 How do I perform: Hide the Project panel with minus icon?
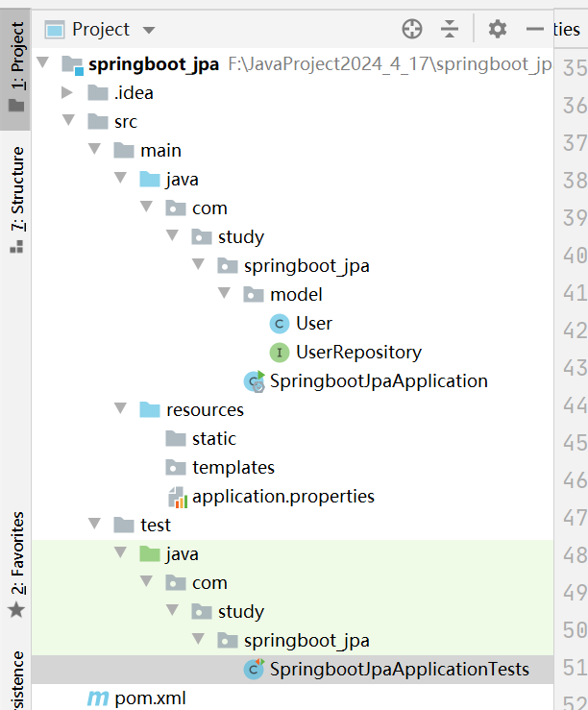[x=534, y=30]
